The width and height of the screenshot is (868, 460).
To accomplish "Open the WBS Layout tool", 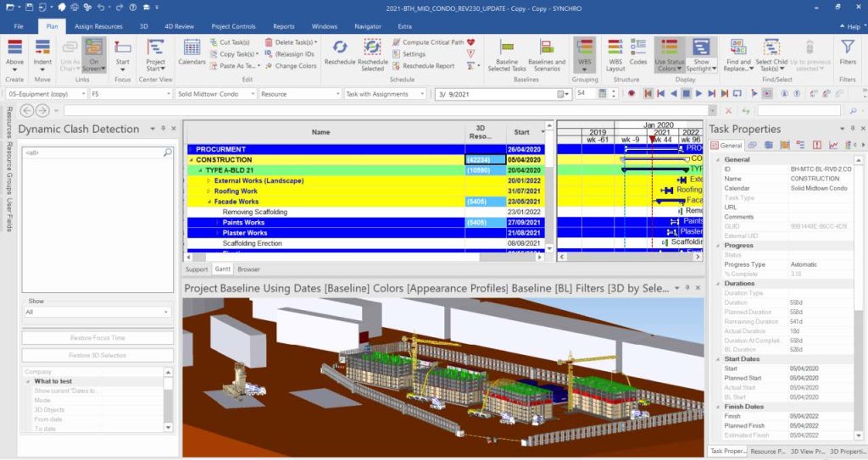I will 615,54.
